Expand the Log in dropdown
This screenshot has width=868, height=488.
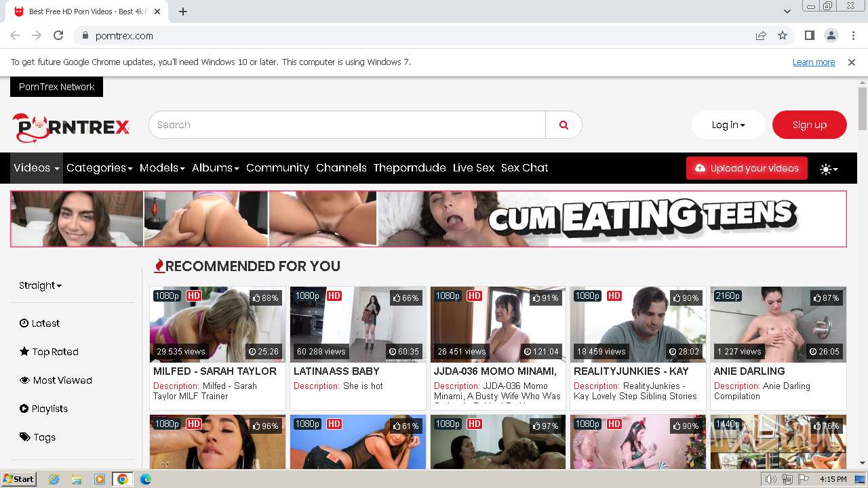(x=728, y=125)
